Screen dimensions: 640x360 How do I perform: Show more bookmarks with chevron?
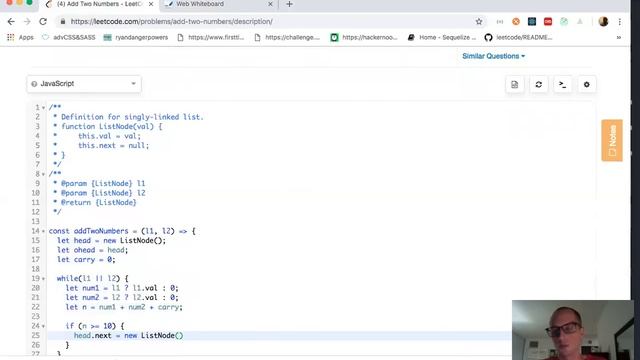[x=619, y=37]
